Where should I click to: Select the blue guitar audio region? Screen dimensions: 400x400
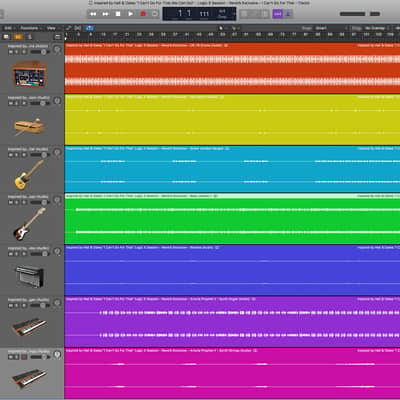[232, 169]
